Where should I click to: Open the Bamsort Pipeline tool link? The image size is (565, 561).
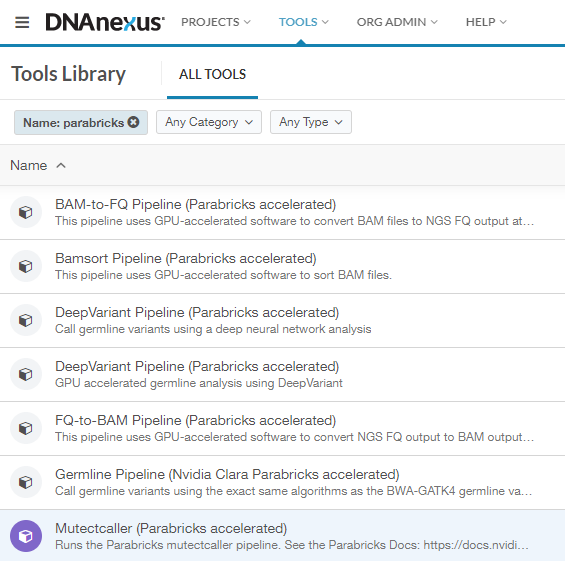186,258
